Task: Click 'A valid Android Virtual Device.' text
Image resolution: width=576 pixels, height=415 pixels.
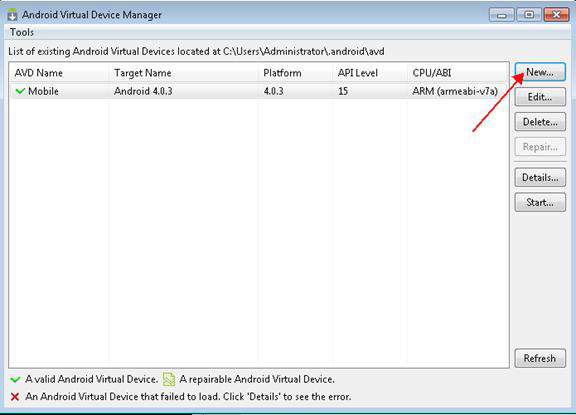Action: coord(91,379)
